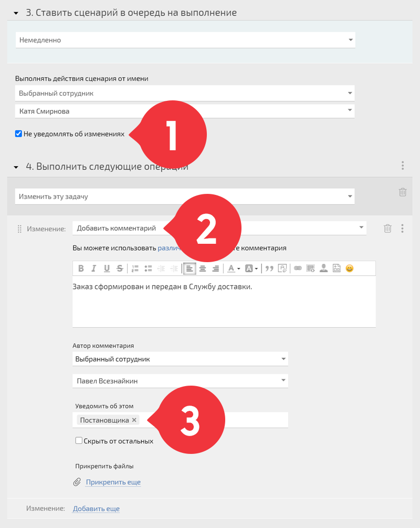Open the three-dot menu of the Изменение row
The width and height of the screenshot is (420, 528).
tap(402, 229)
